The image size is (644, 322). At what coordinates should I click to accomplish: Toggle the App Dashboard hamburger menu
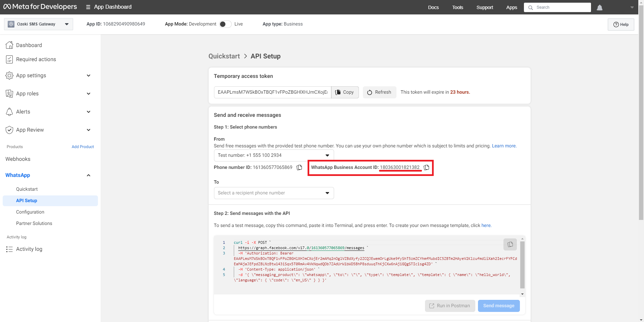[x=88, y=7]
